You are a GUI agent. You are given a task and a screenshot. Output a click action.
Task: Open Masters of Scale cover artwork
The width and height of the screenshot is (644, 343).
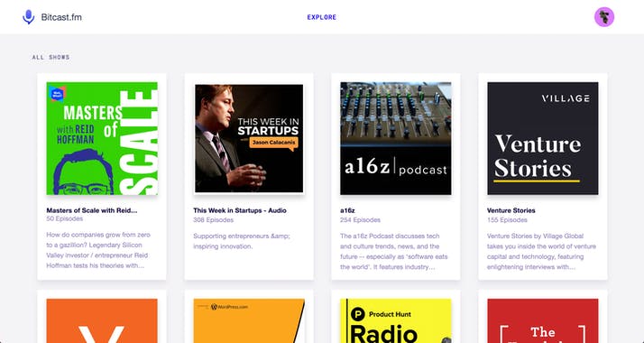click(102, 138)
